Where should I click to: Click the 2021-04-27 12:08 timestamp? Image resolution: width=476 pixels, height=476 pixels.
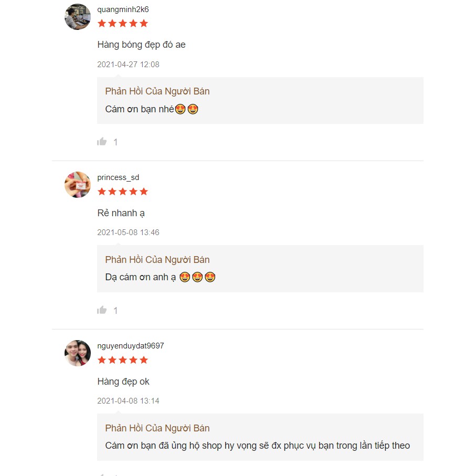click(128, 65)
